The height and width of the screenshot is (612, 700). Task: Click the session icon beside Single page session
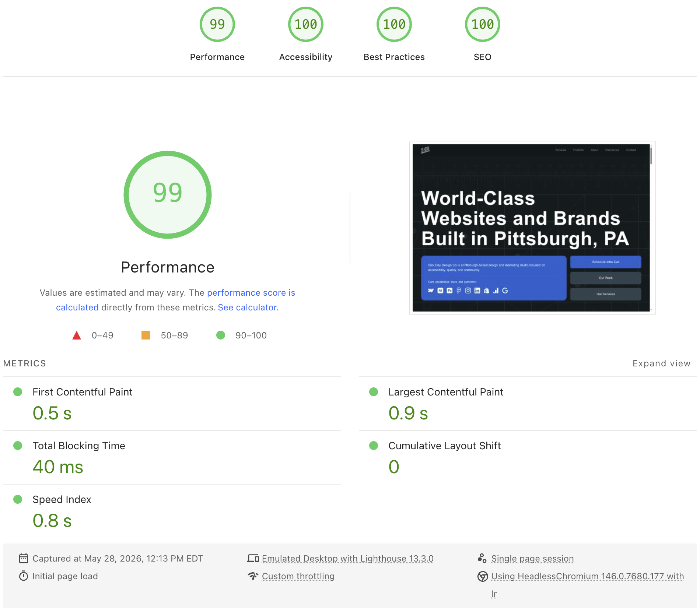482,558
